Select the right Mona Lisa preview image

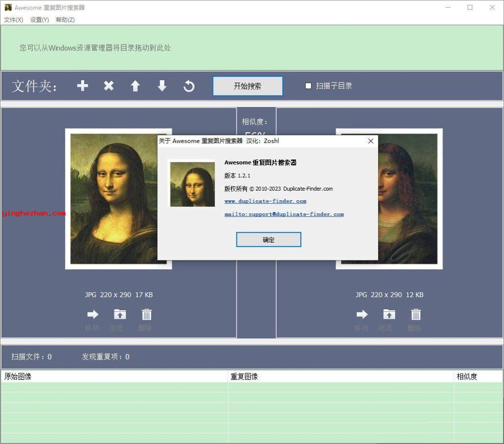click(x=408, y=199)
